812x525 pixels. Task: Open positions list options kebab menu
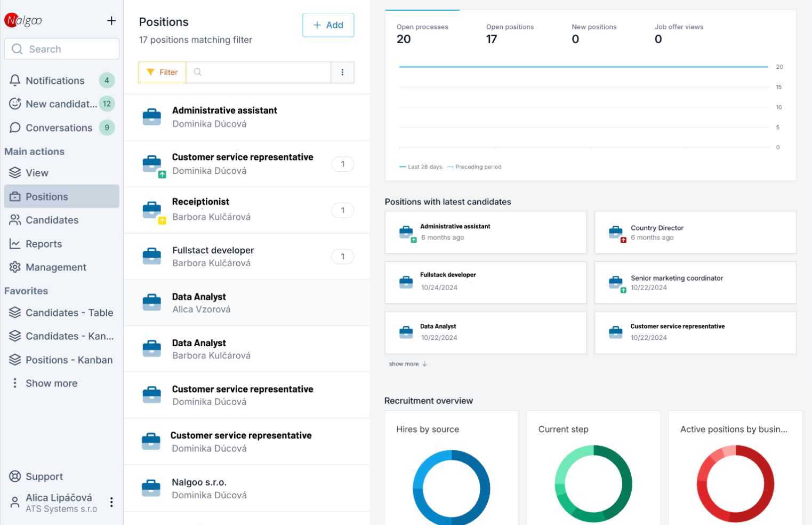pos(342,73)
